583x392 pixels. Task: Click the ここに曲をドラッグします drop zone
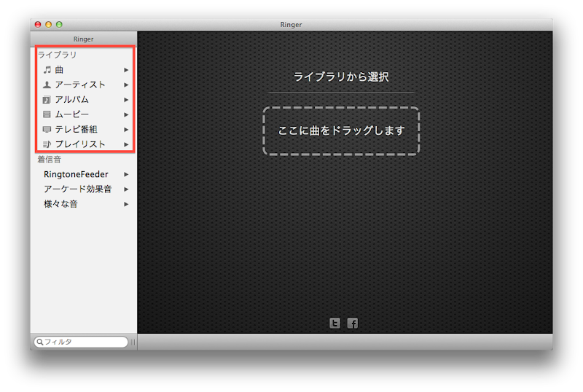click(341, 131)
